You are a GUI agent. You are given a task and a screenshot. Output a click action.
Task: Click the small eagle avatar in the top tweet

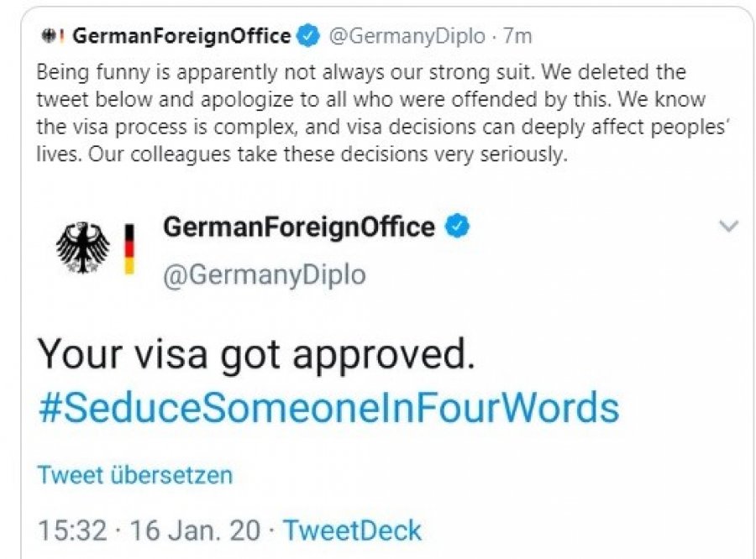point(48,36)
